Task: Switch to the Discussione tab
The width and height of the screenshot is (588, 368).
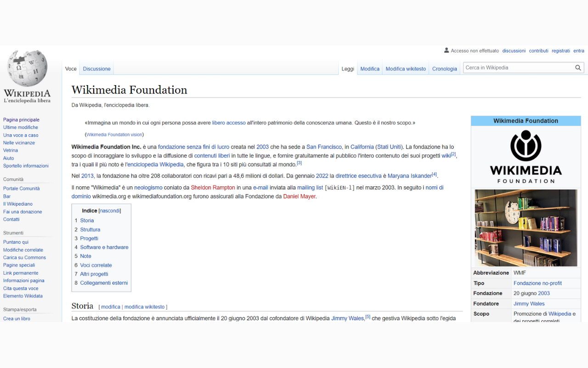Action: tap(96, 69)
